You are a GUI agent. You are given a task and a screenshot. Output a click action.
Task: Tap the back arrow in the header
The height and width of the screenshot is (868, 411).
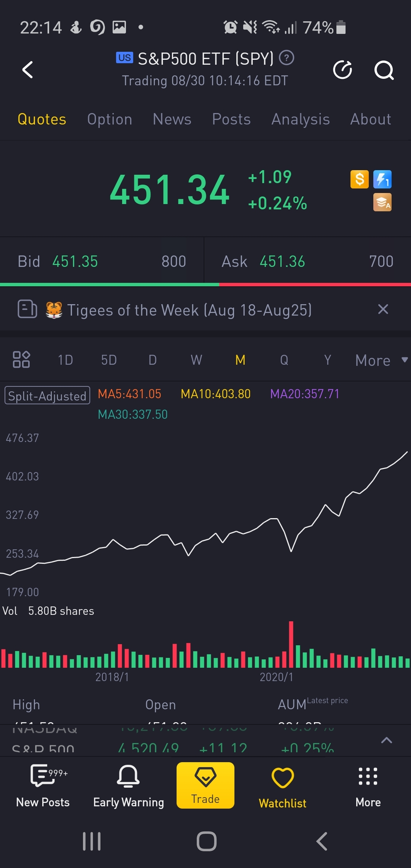click(x=28, y=70)
